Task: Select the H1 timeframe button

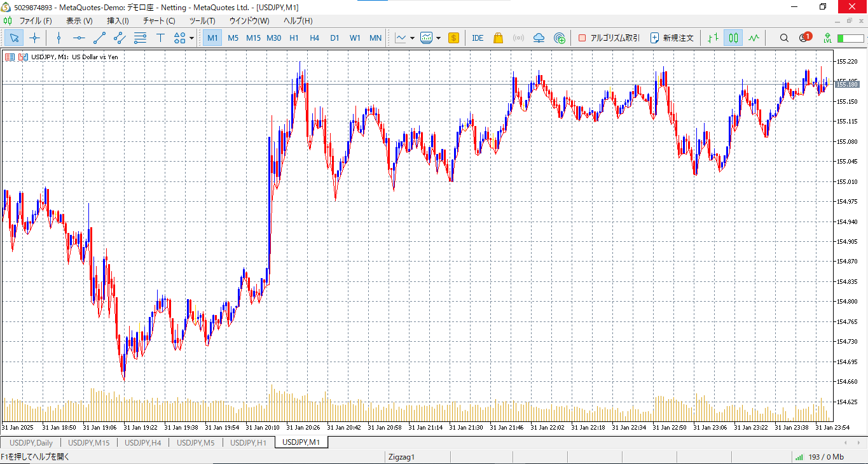Action: (294, 38)
